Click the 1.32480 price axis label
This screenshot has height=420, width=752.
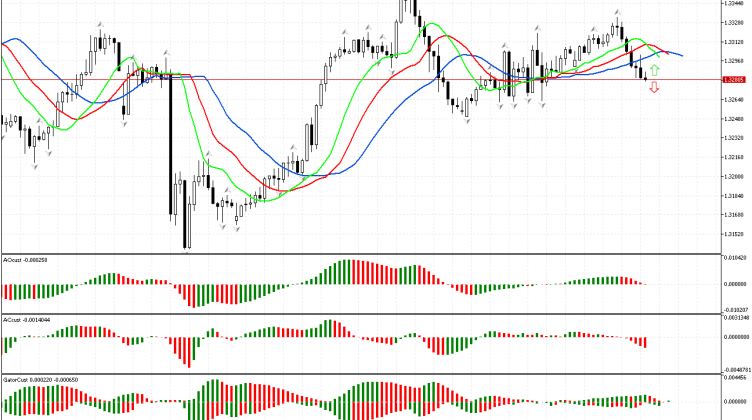pyautogui.click(x=735, y=118)
